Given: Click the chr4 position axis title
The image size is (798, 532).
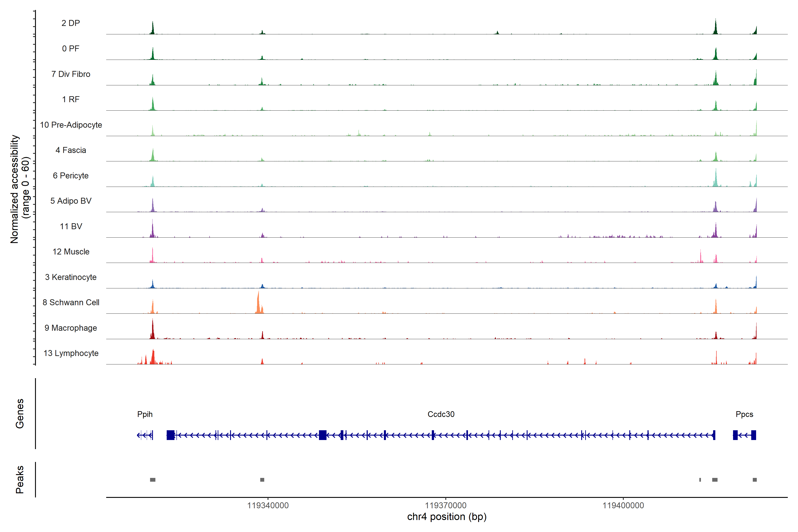Looking at the screenshot, I should pos(446,517).
